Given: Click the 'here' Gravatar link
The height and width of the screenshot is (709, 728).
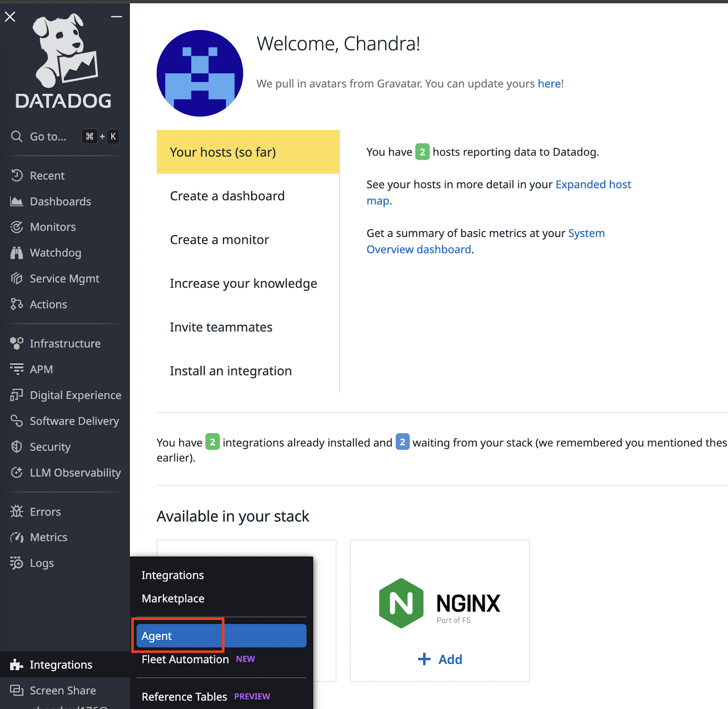Looking at the screenshot, I should (549, 84).
